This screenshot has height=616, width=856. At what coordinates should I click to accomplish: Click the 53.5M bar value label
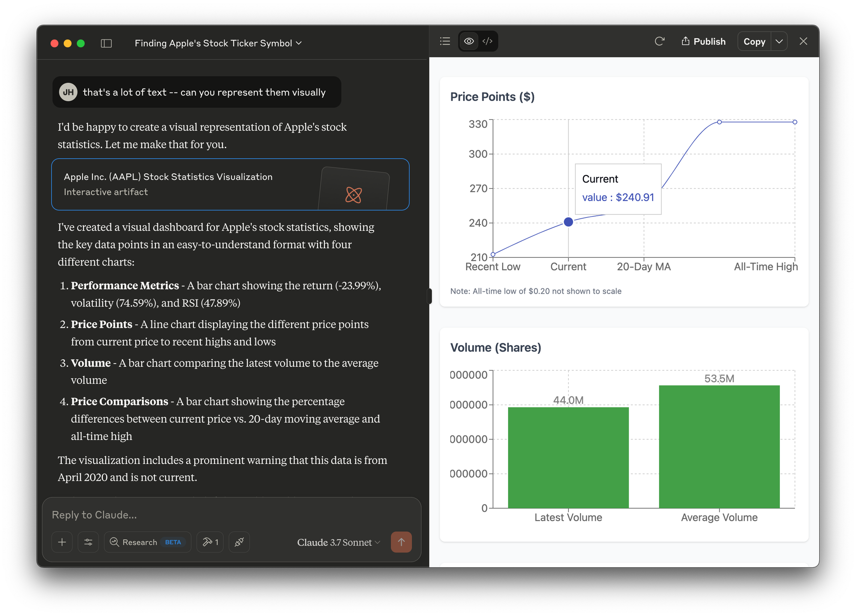click(719, 378)
